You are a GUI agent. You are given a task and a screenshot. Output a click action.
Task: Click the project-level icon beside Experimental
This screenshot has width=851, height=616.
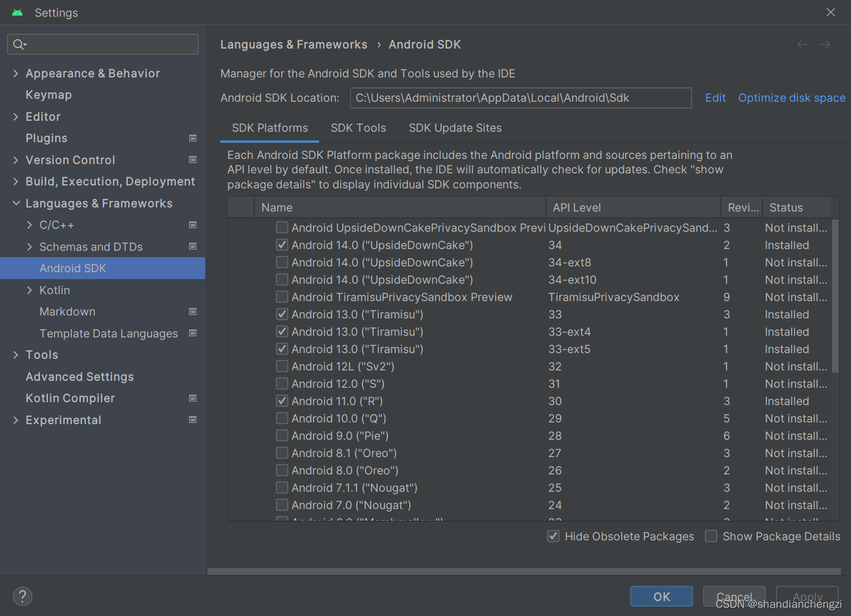click(x=193, y=420)
